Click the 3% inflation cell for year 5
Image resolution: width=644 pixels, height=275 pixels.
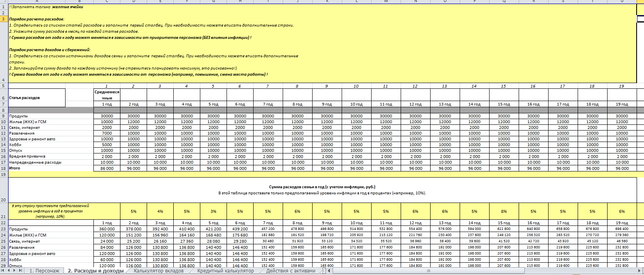(213, 211)
